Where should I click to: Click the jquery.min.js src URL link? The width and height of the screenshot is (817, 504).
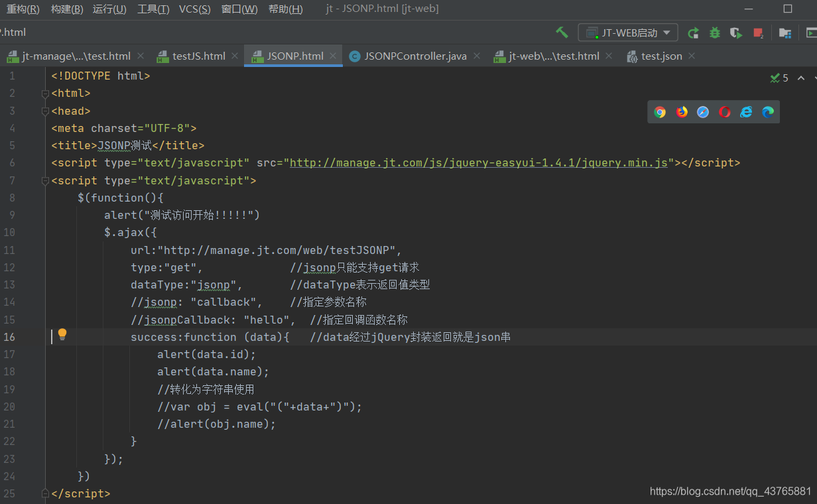479,163
